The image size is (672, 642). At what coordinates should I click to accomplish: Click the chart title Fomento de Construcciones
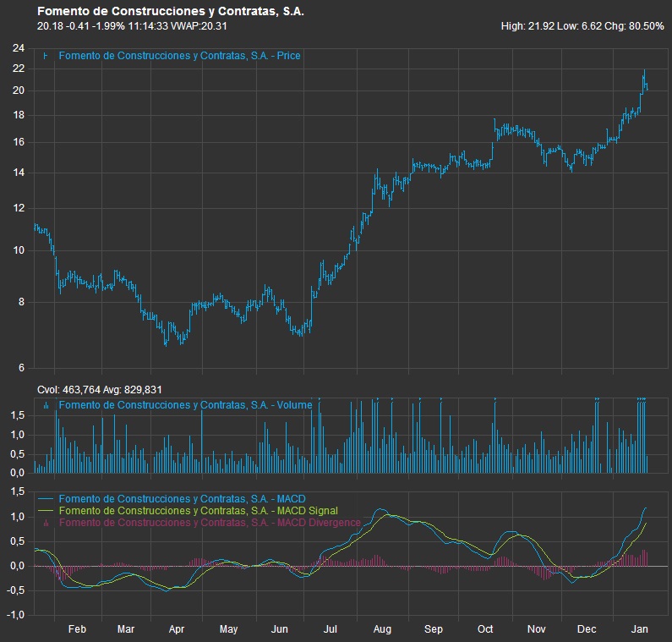pos(171,12)
